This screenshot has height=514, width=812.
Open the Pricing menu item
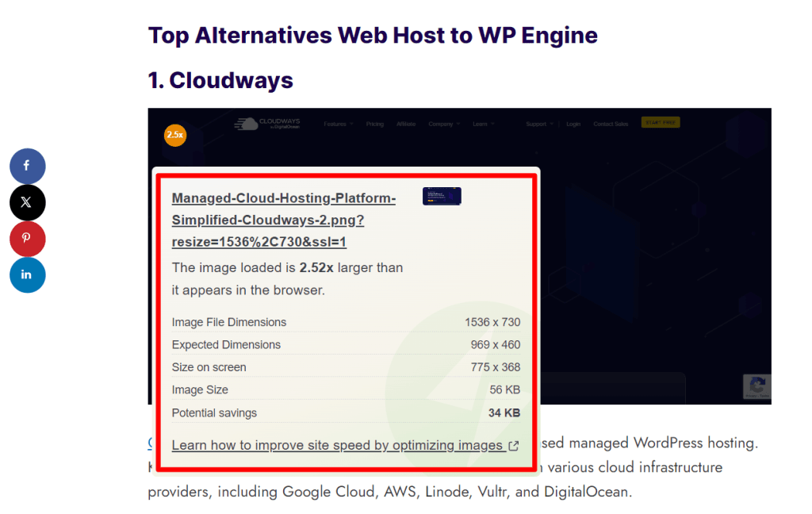pos(375,124)
